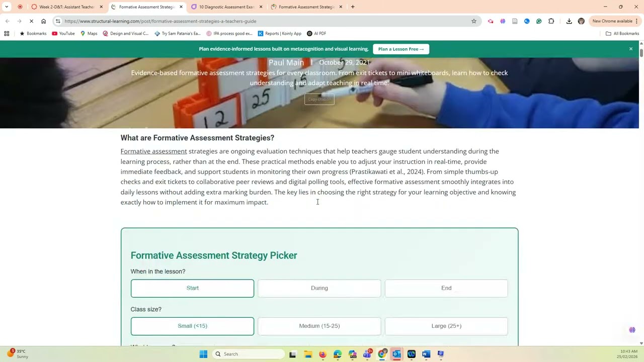Image resolution: width=644 pixels, height=362 pixels.
Task: Click the grey document extension icon
Action: click(x=515, y=21)
